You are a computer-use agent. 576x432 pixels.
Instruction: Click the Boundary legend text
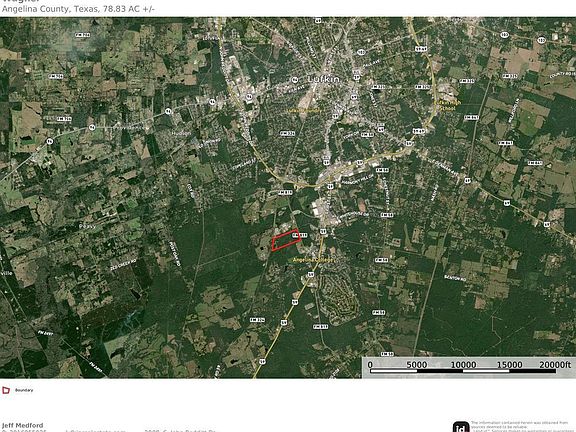click(24, 390)
